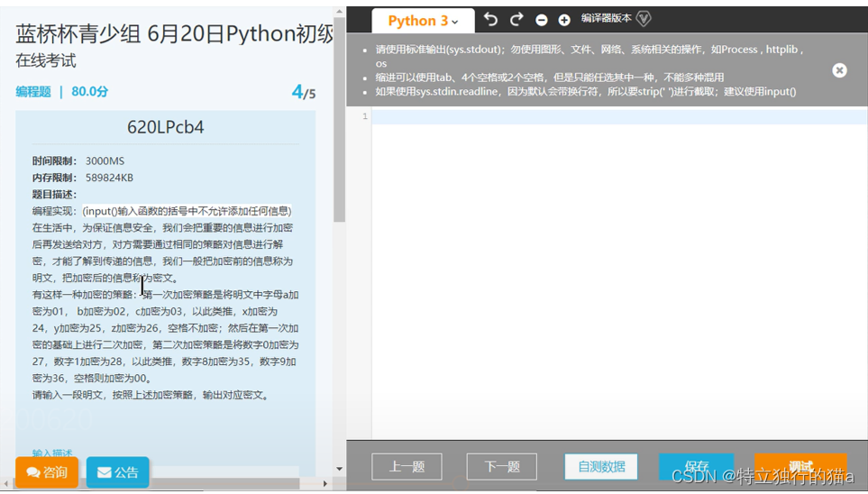Click the vertical scrollbar down arrow

coord(339,469)
